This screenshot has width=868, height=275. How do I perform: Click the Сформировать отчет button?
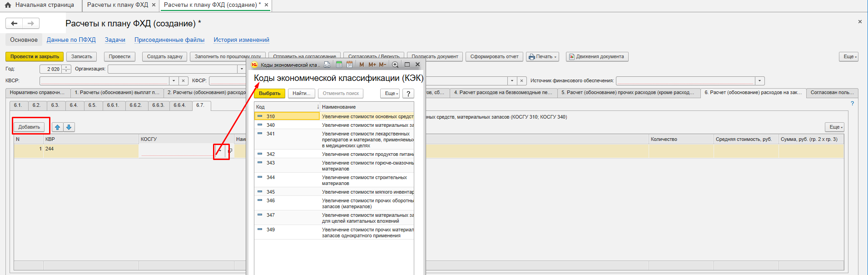pyautogui.click(x=494, y=57)
